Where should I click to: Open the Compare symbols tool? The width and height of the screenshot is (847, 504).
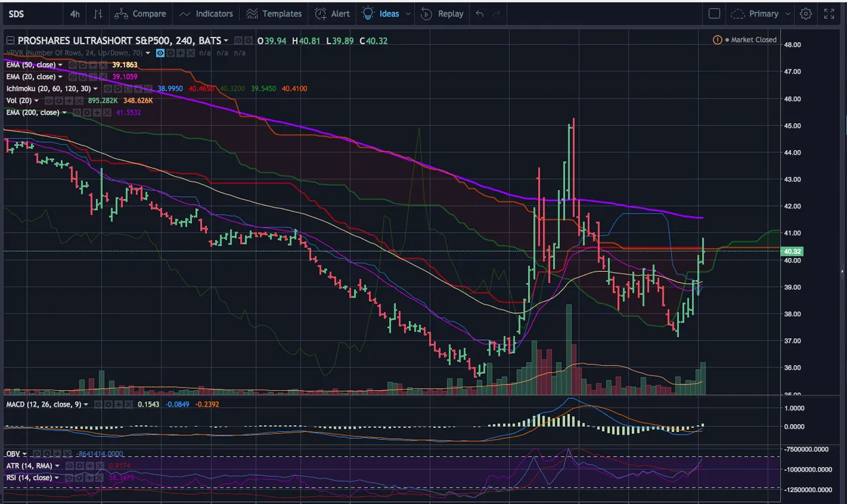[x=140, y=14]
